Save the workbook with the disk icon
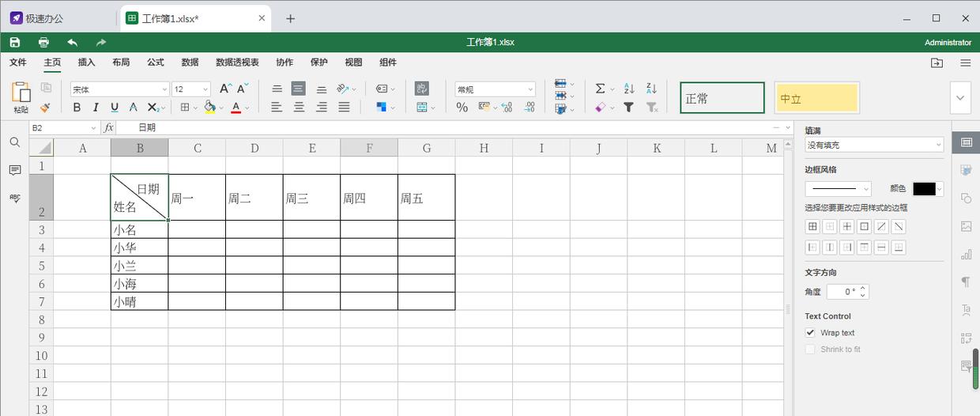Viewport: 980px width, 416px height. click(x=15, y=42)
